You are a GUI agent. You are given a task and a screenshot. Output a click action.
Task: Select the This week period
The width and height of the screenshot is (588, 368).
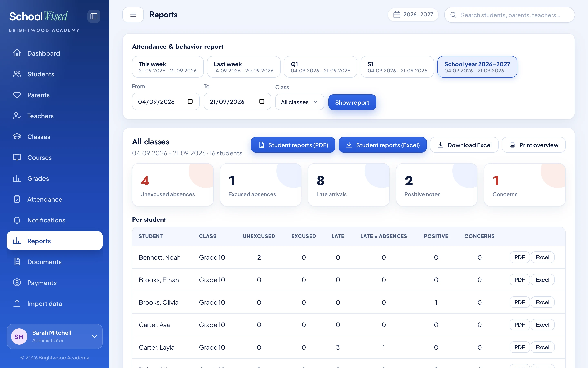click(x=168, y=67)
